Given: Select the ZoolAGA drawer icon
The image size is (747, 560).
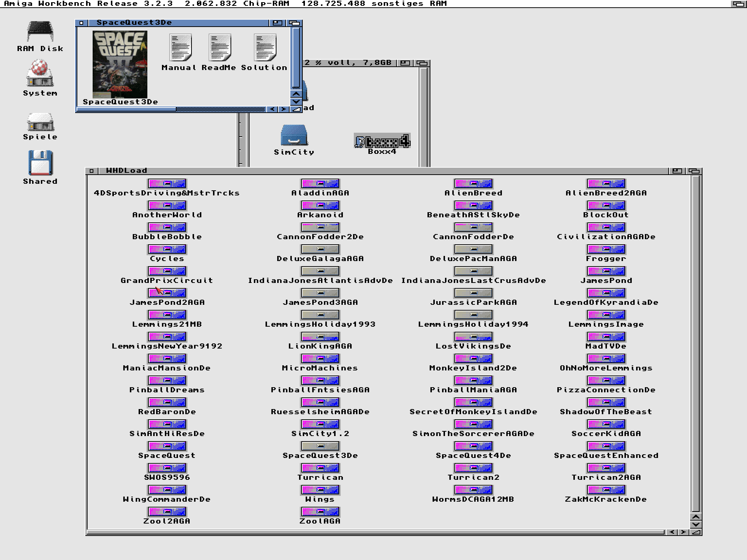Looking at the screenshot, I should tap(320, 512).
